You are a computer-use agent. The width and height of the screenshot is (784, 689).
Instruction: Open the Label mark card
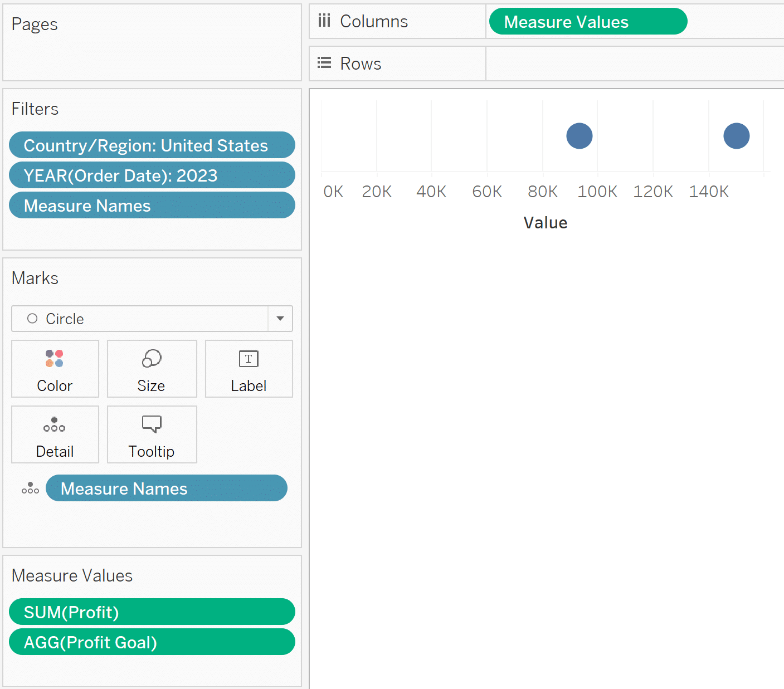click(249, 369)
